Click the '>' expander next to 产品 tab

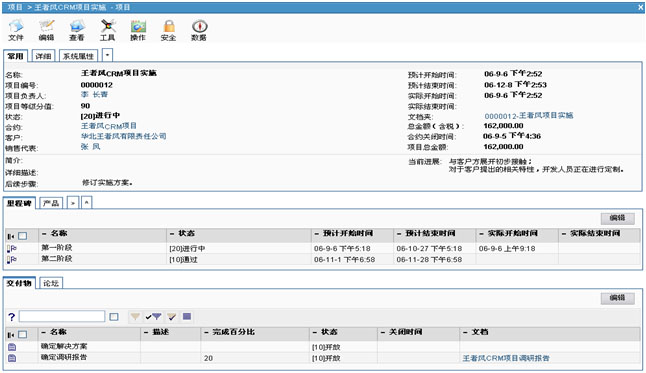pyautogui.click(x=73, y=203)
